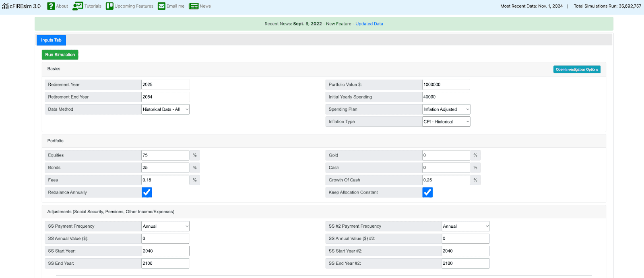The image size is (644, 278).
Task: Click the Total Simulations Run counter text
Action: pyautogui.click(x=607, y=6)
